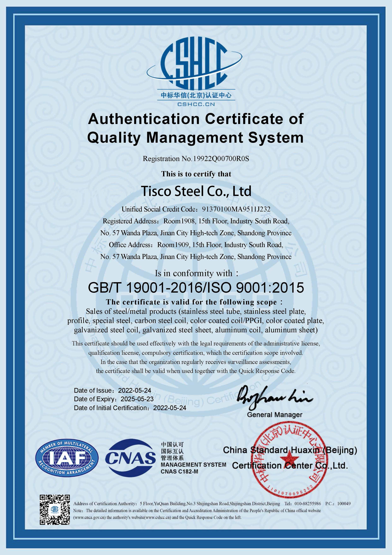Click 'China Standard Huaxin (Beijing)' text

pos(290,450)
